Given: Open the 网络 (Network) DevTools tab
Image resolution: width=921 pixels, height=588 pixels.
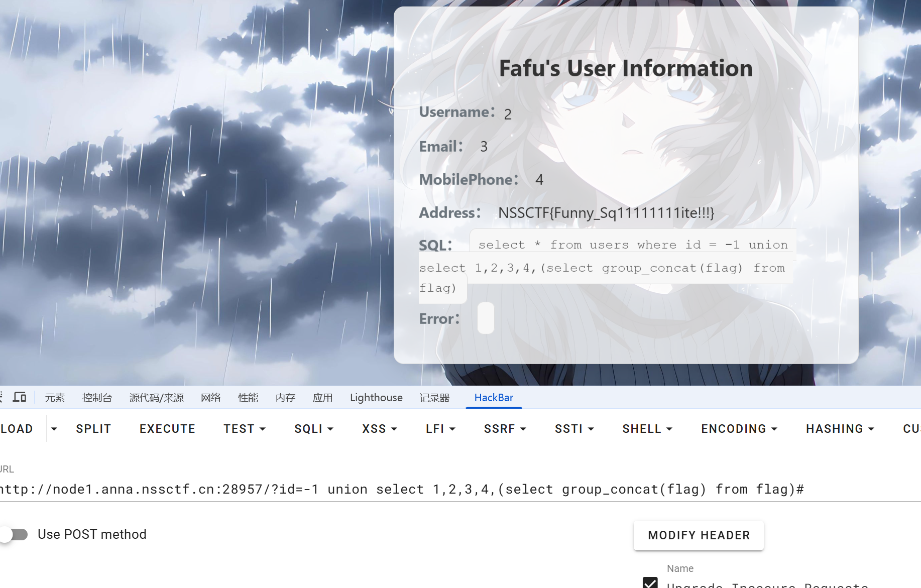Looking at the screenshot, I should (211, 398).
